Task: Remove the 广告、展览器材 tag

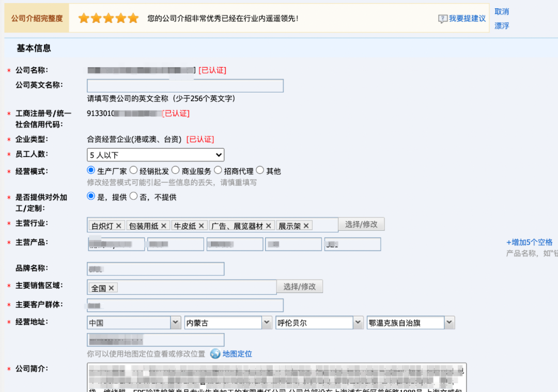Action: point(269,226)
